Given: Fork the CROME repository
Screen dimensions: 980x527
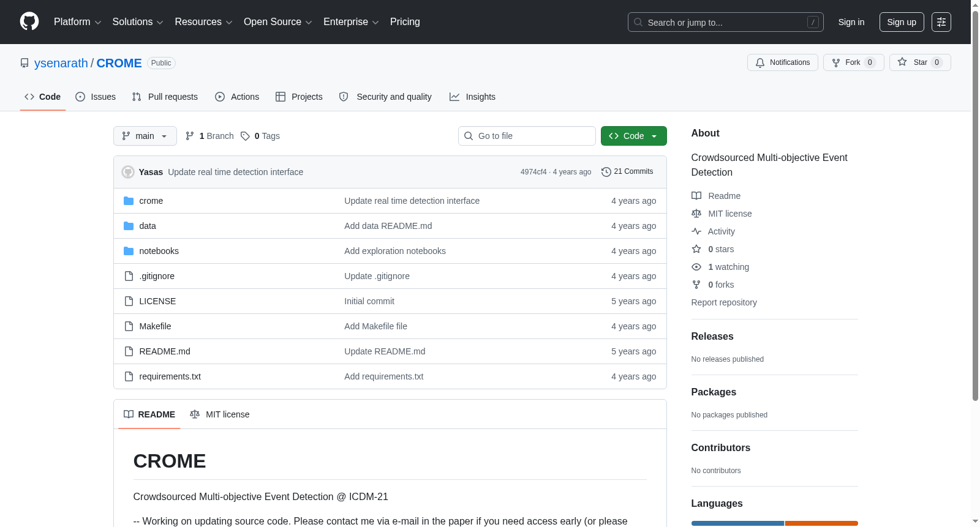Looking at the screenshot, I should pos(854,62).
